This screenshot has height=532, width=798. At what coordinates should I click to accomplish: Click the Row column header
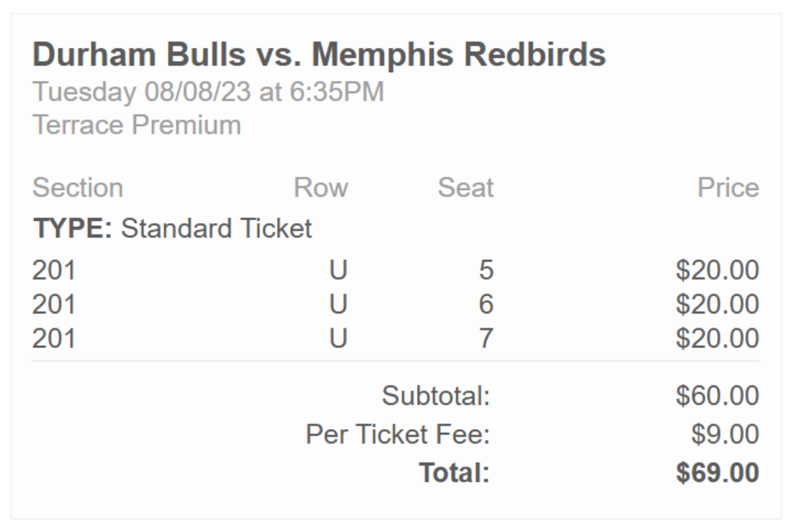click(321, 188)
